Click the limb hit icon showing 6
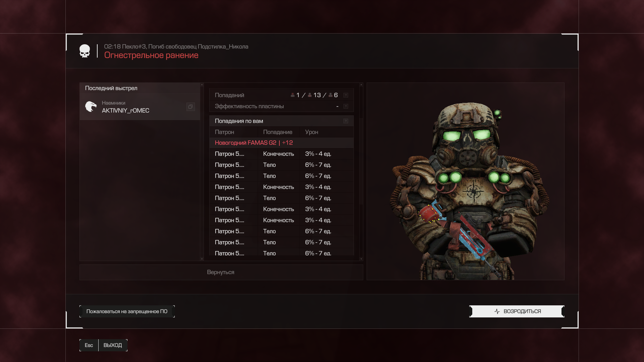 [330, 95]
